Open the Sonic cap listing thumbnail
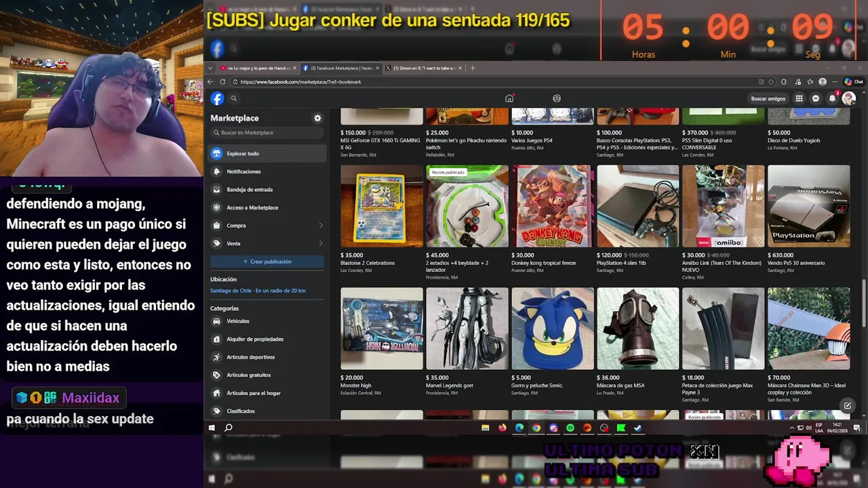Image resolution: width=868 pixels, height=488 pixels. pos(553,329)
